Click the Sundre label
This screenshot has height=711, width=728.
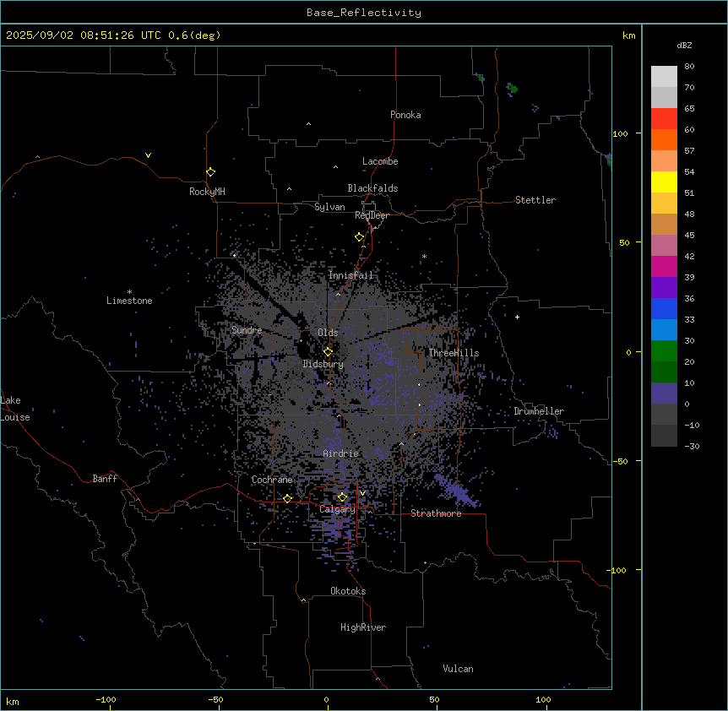coord(247,330)
